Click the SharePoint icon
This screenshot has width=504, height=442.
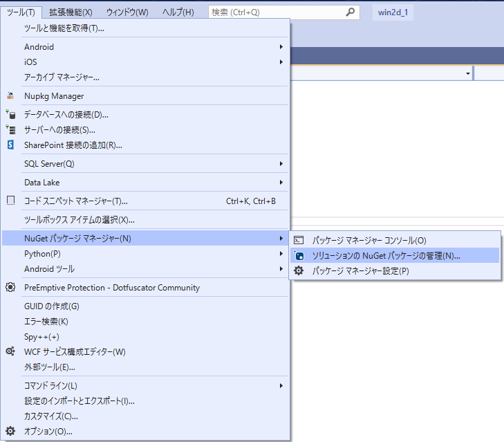pos(10,145)
